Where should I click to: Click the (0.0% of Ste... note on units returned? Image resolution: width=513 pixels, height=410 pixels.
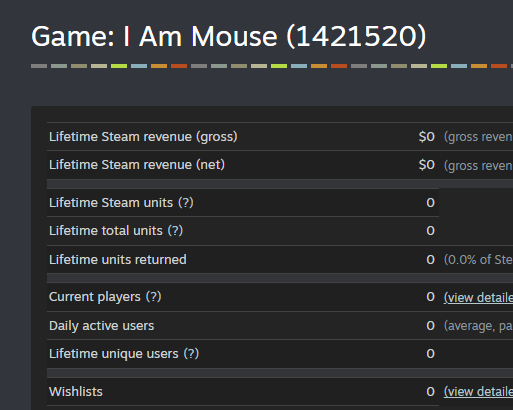pos(478,260)
